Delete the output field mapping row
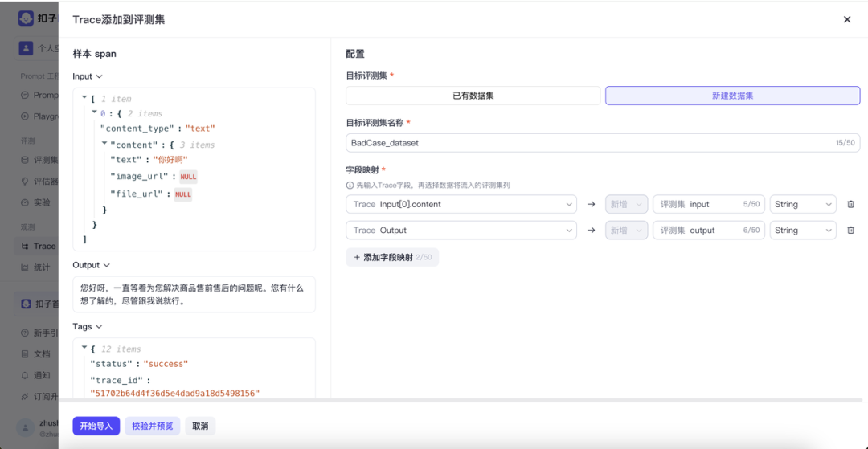 coord(850,231)
